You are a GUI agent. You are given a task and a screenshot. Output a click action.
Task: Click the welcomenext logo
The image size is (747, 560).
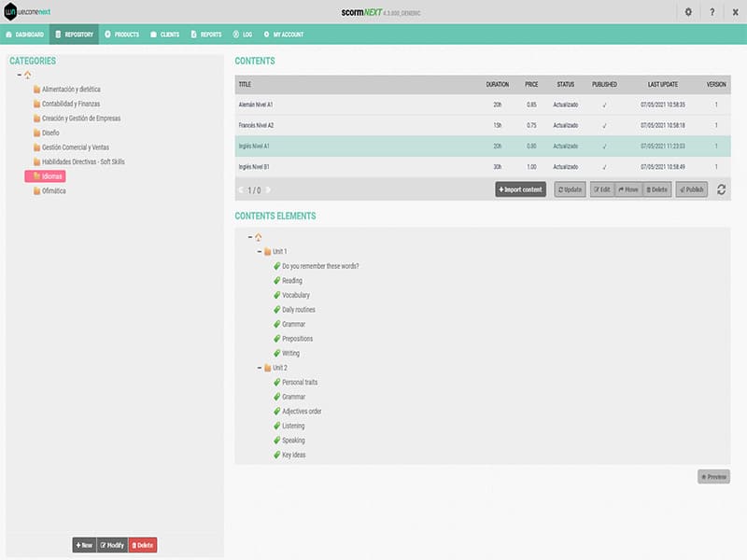27,11
